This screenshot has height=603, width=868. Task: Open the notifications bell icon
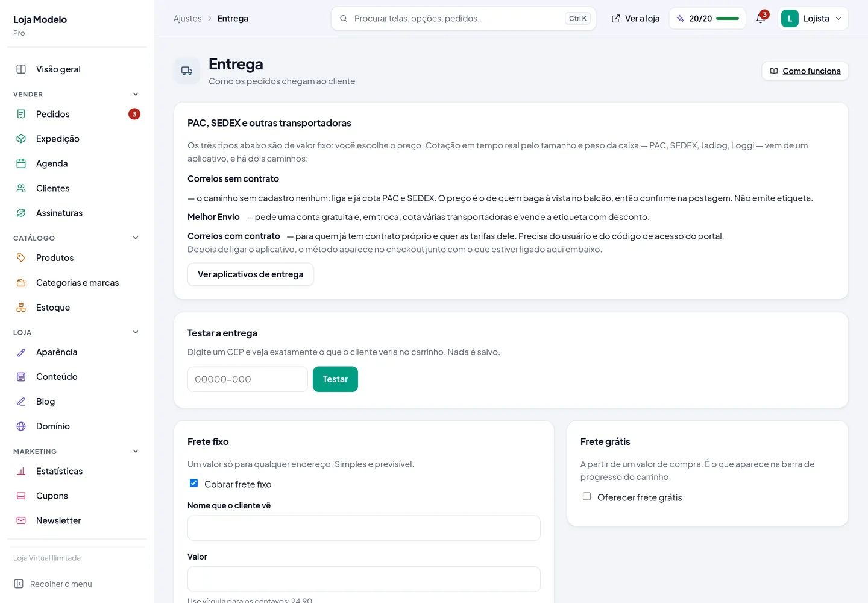(761, 19)
